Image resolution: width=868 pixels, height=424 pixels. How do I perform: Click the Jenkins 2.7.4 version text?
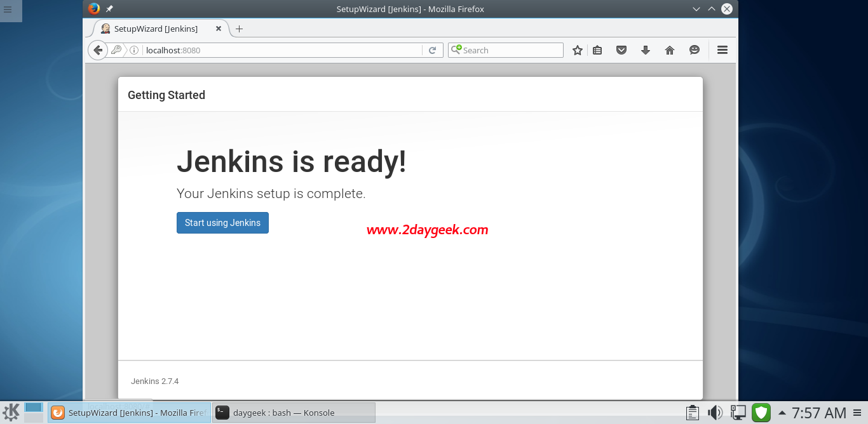pos(155,381)
